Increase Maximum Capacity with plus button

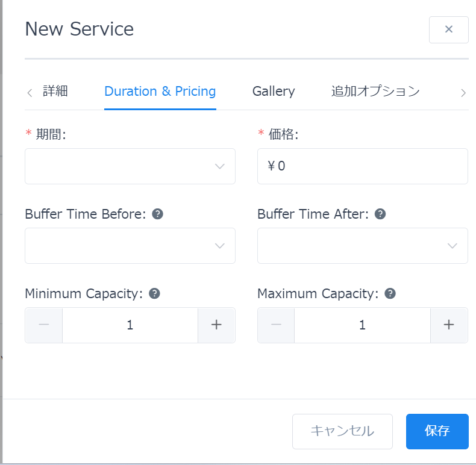(x=449, y=325)
